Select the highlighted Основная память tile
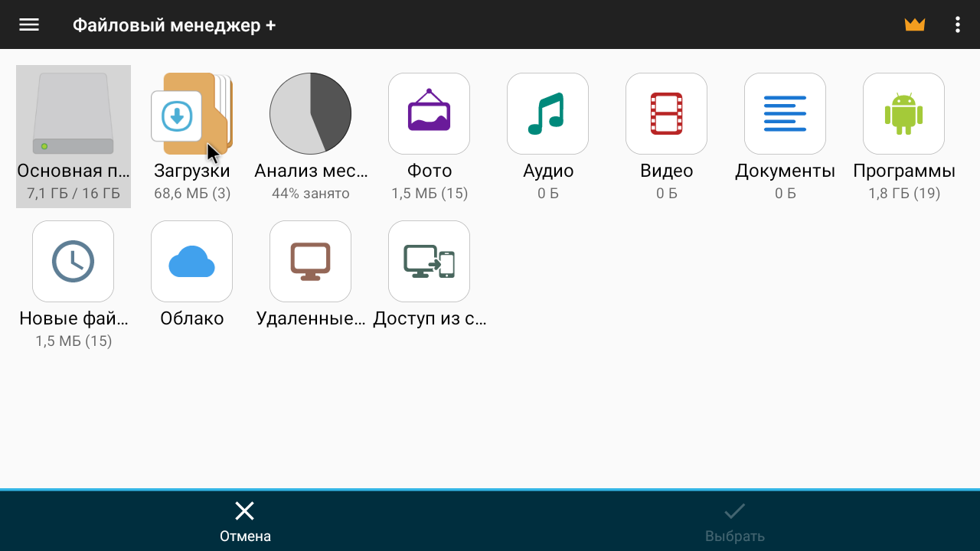The image size is (980, 551). pyautogui.click(x=73, y=136)
